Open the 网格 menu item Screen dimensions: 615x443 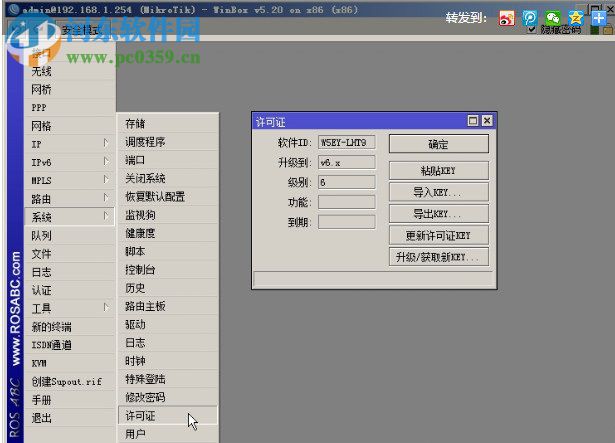(x=69, y=126)
